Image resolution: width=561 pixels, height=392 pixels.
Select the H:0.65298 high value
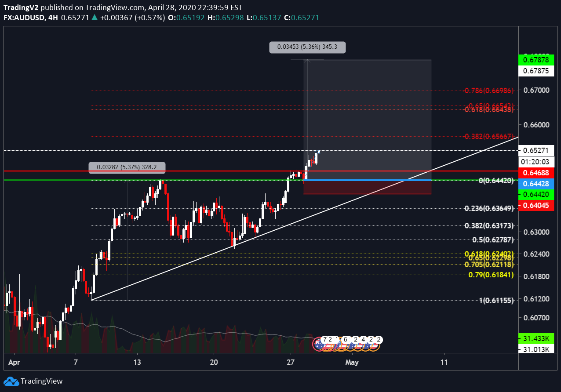coord(226,18)
